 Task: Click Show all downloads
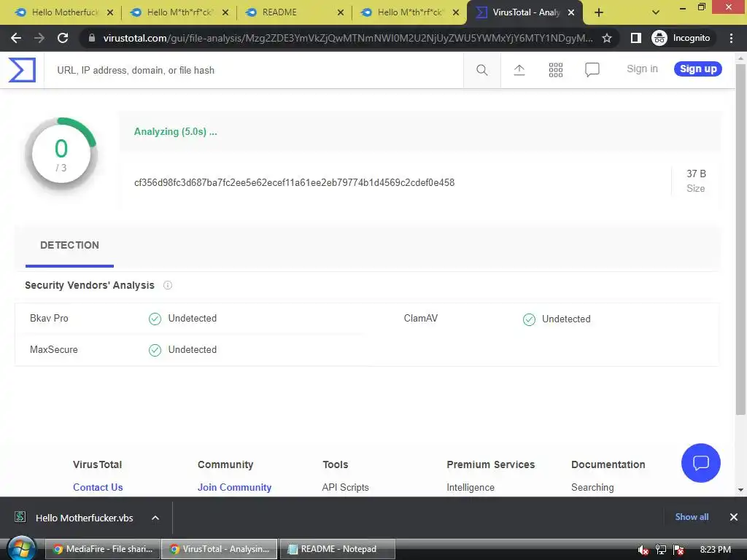(x=692, y=517)
